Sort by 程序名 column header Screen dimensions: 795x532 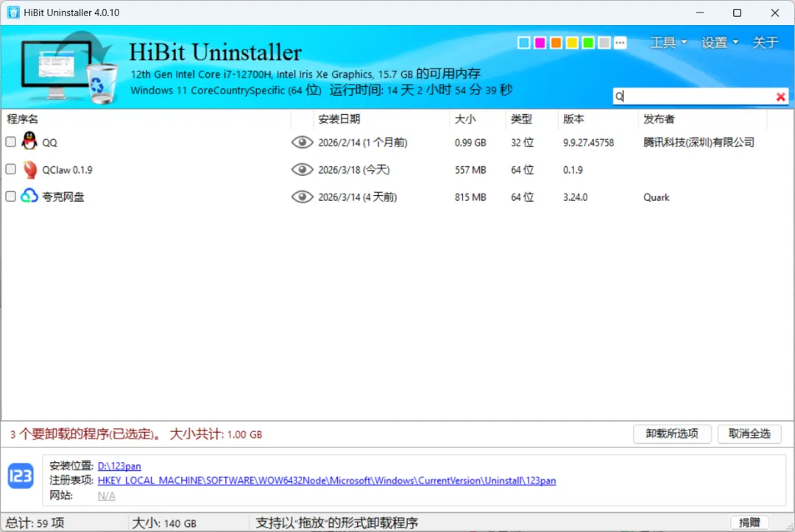coord(22,119)
